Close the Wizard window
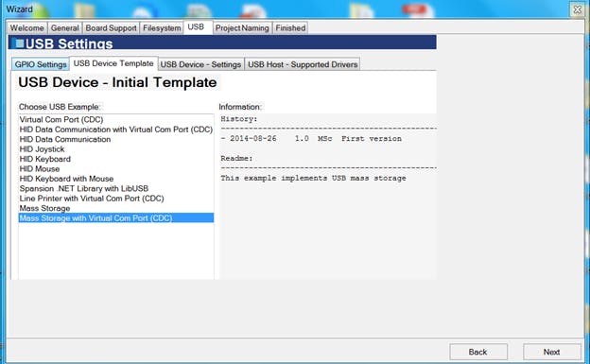Screen dimensions: 590x364 tap(577, 9)
